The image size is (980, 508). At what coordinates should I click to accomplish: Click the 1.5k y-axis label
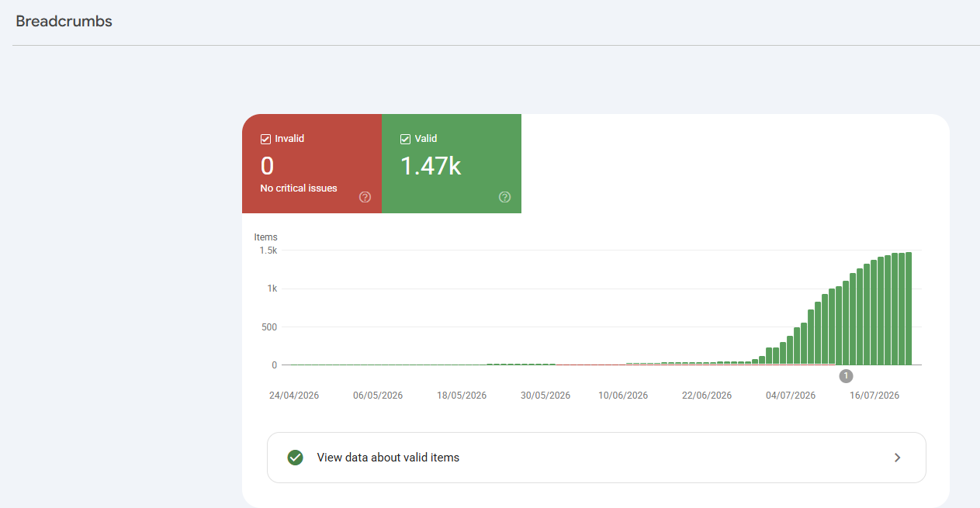pyautogui.click(x=268, y=251)
